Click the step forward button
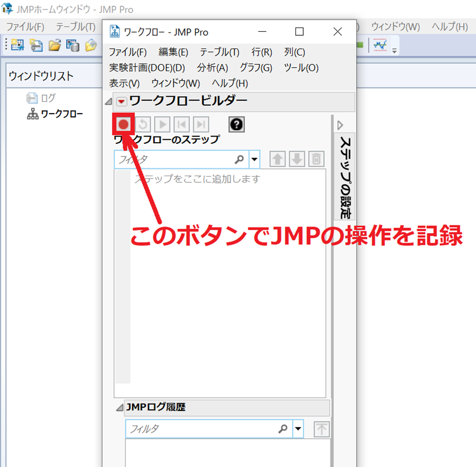This screenshot has height=467, width=476. (201, 124)
